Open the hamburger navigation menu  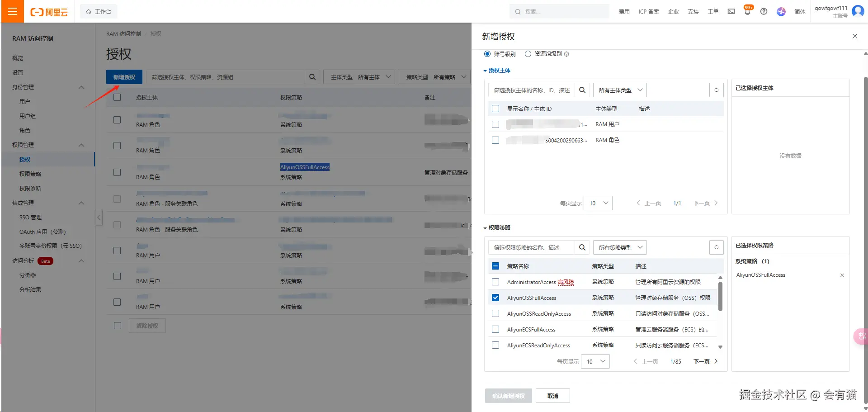13,11
